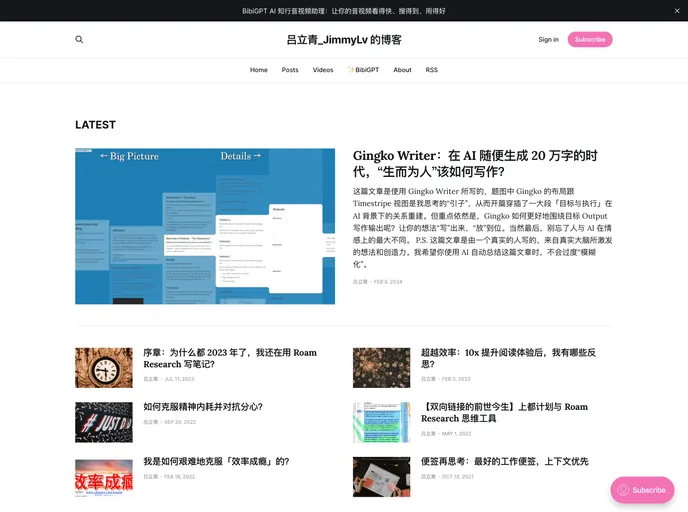Open the Sign in link
Image resolution: width=688 pixels, height=512 pixels.
[x=548, y=39]
